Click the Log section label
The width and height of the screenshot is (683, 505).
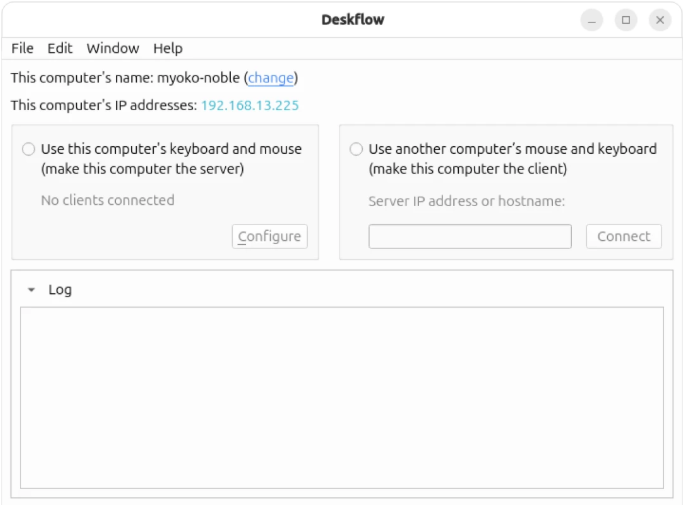[60, 289]
